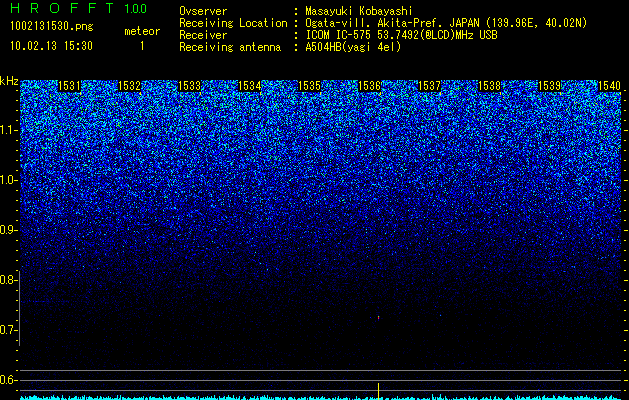This screenshot has width=629, height=400.
Task: Click the 1536 time marker
Action: point(369,86)
